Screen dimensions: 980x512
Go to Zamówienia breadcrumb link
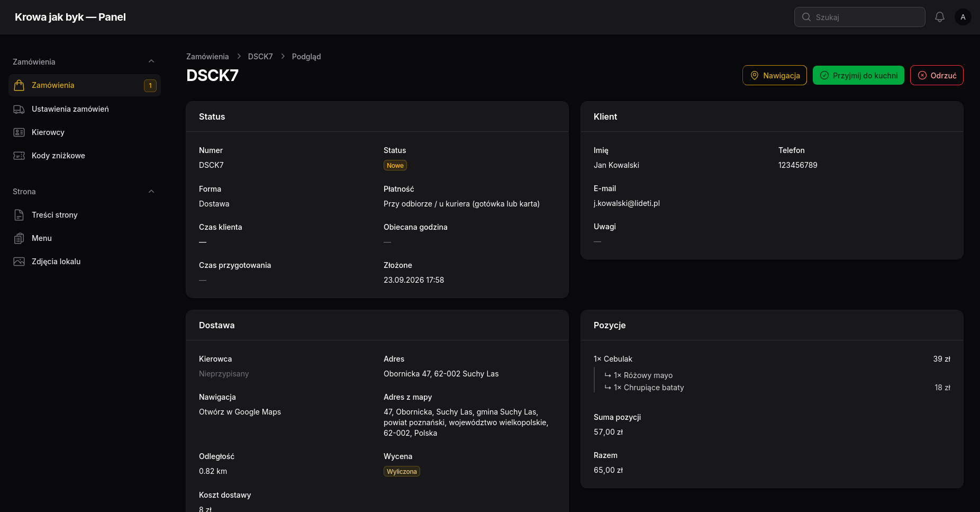pyautogui.click(x=207, y=57)
